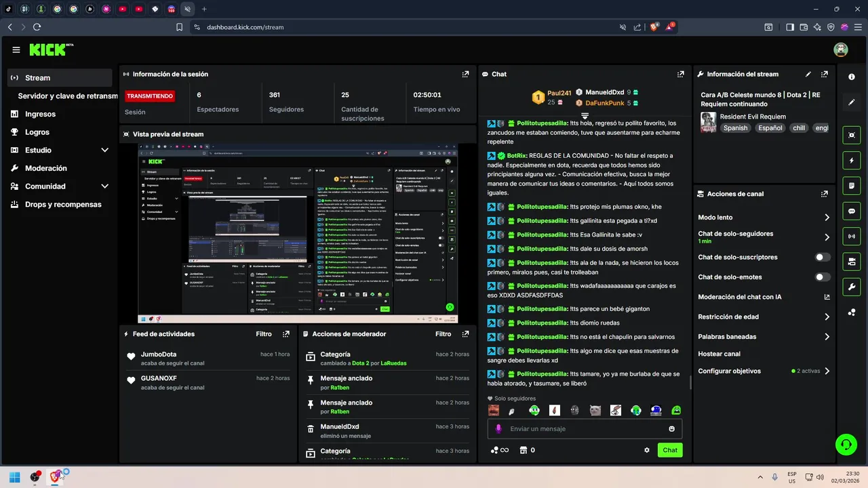Screen dimensions: 868x488
Task: Open the user profile avatar menu
Action: pyautogui.click(x=841, y=49)
